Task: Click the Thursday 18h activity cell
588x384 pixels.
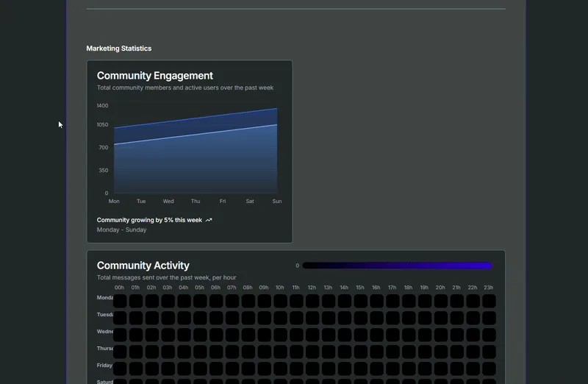Action: point(409,352)
